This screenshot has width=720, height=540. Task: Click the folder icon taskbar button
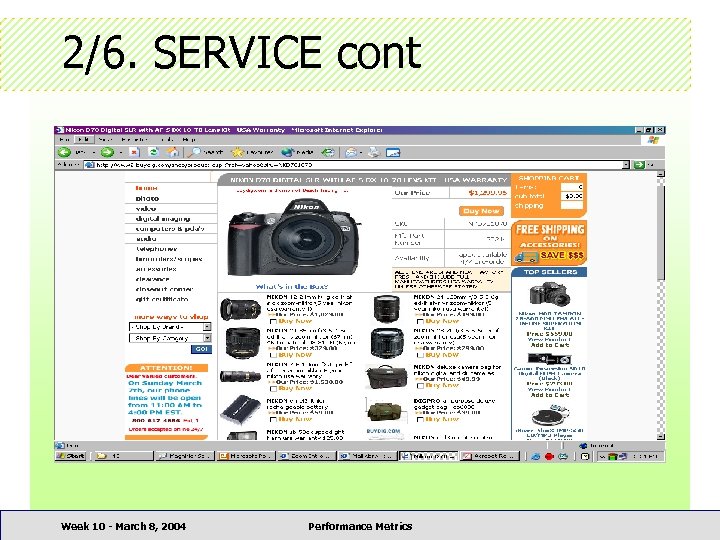122,456
